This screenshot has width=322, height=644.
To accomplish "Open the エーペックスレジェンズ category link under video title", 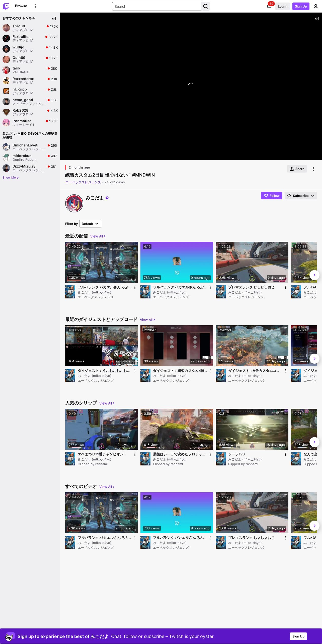I will (x=83, y=182).
